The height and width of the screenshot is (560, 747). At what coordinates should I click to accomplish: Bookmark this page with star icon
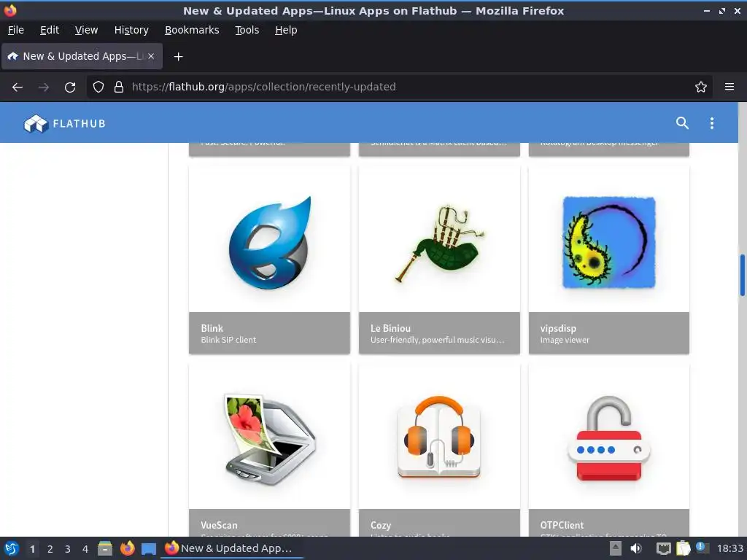(701, 87)
